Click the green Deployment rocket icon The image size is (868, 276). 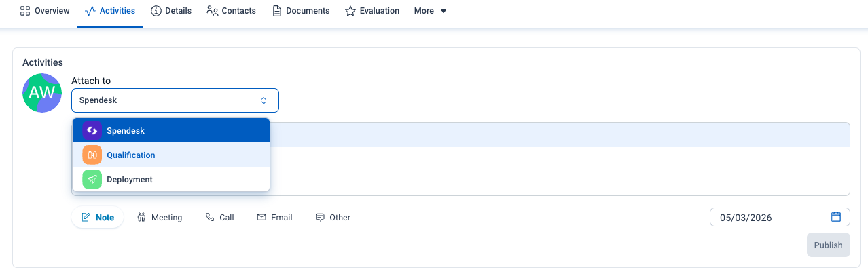coord(92,180)
